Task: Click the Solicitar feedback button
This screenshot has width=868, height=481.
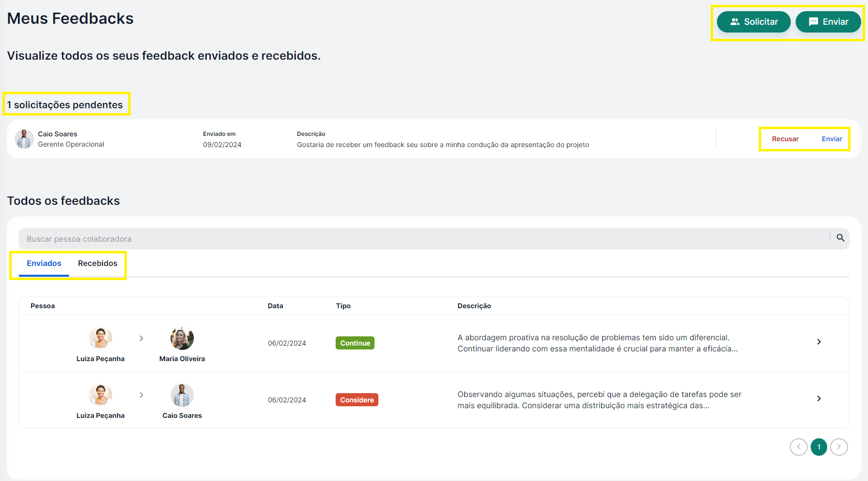Action: click(753, 22)
